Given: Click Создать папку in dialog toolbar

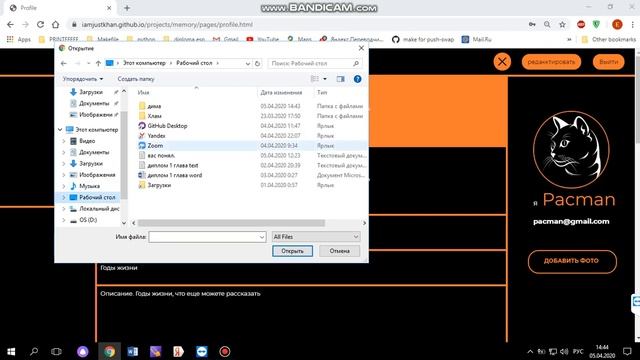Looking at the screenshot, I should [x=136, y=79].
